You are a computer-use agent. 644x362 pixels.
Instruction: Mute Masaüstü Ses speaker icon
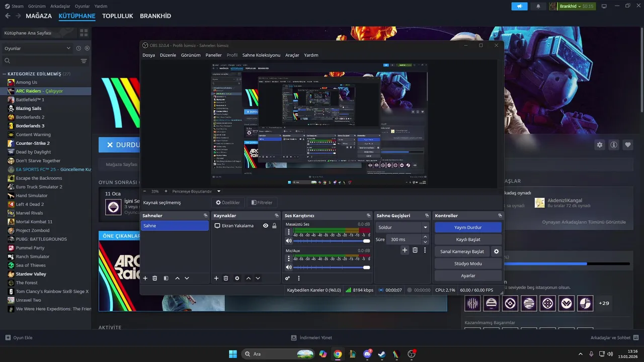coord(289,241)
